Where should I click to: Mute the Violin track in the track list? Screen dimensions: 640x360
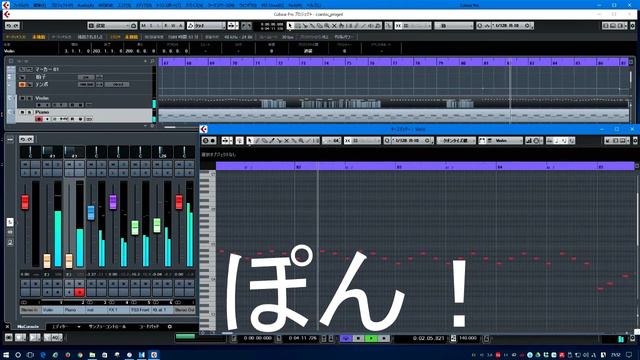pos(22,98)
